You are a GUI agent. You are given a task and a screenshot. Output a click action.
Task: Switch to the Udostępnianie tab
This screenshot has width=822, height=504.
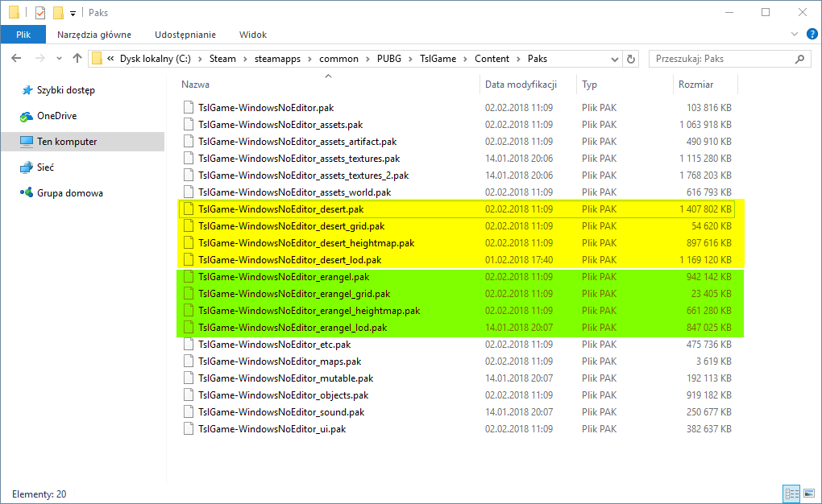pos(185,35)
